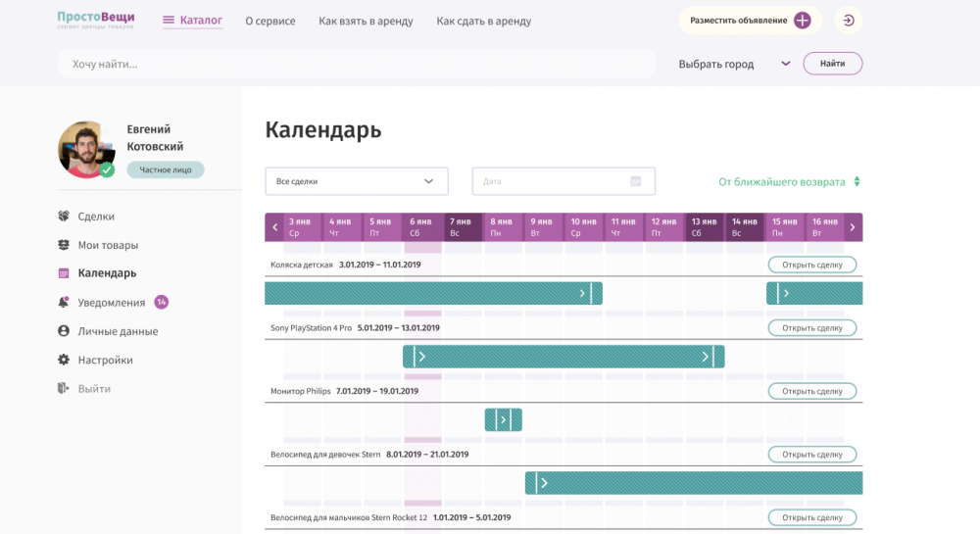
Task: Open the deal for Sony PlayStation 4 Pro
Action: (x=811, y=328)
